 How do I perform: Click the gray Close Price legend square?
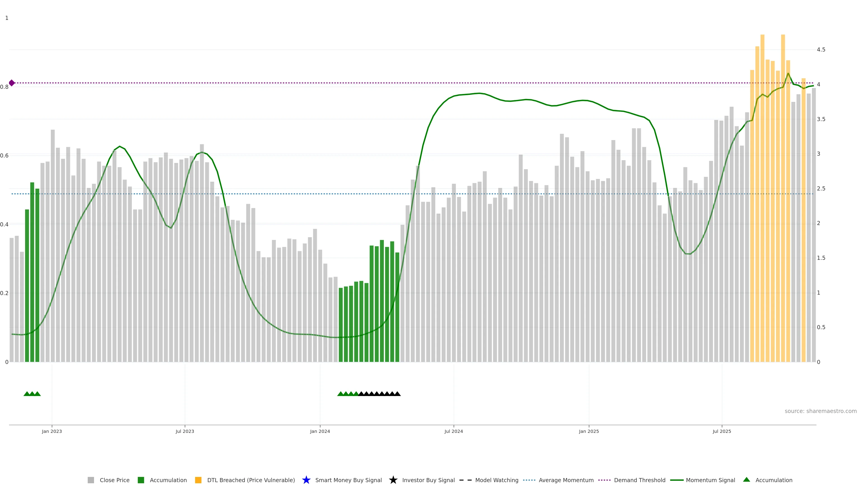pyautogui.click(x=91, y=480)
